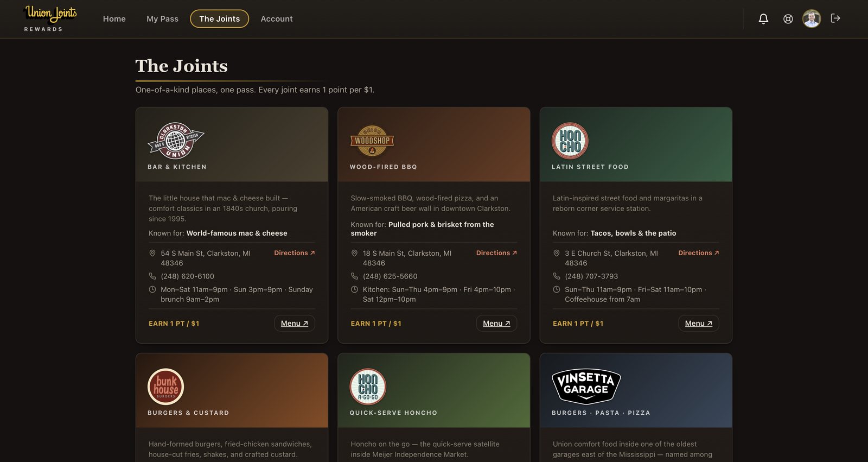Click the phone number (248) 625-5660
The image size is (868, 462).
point(390,276)
